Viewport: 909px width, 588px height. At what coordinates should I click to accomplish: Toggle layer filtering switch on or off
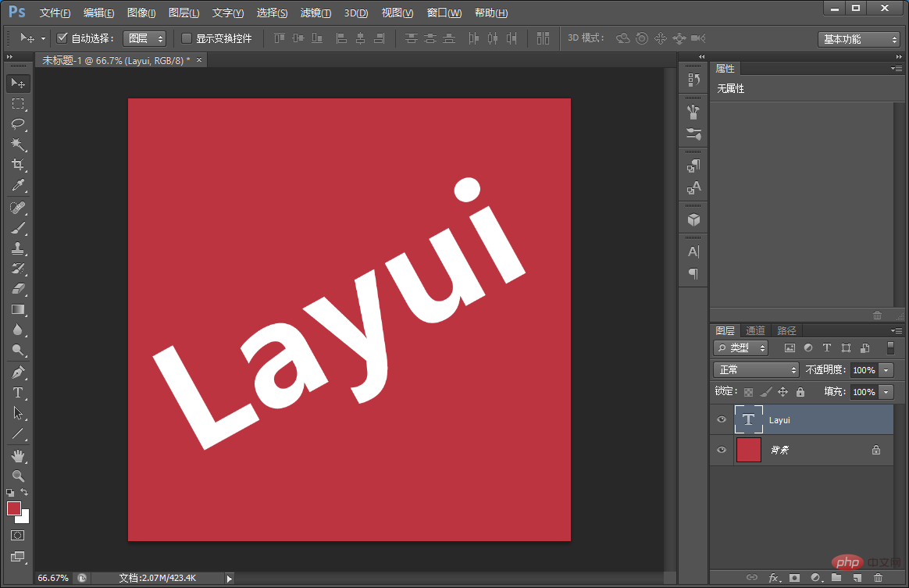(x=890, y=347)
